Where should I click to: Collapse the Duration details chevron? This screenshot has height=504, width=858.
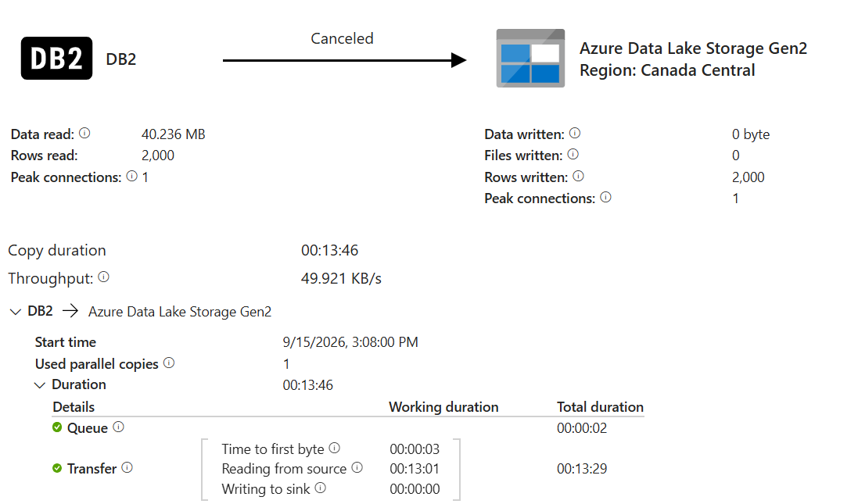coord(39,384)
